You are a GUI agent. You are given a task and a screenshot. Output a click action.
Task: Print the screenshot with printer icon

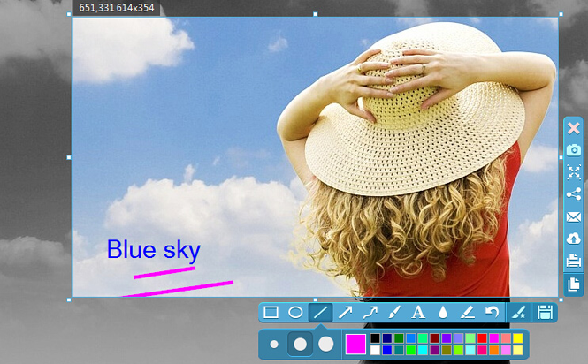(573, 261)
